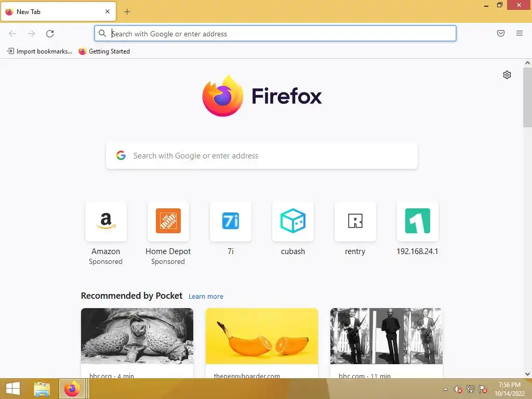Close the New Tab tab
The width and height of the screenshot is (532, 399).
pyautogui.click(x=108, y=11)
